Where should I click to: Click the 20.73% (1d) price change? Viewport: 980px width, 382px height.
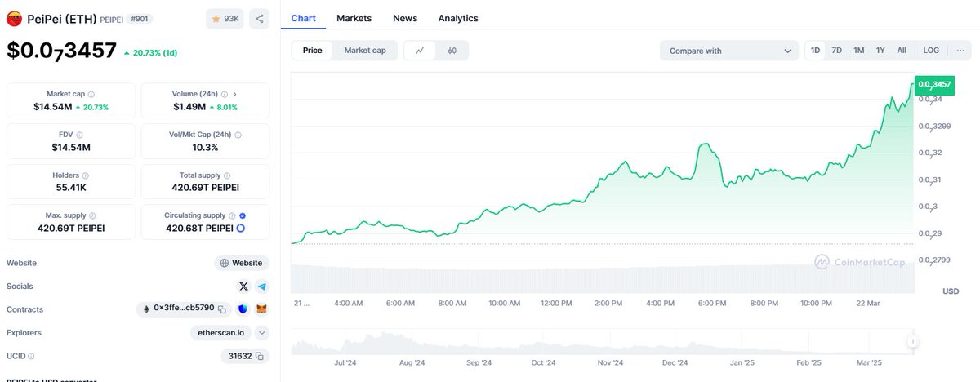click(x=149, y=52)
